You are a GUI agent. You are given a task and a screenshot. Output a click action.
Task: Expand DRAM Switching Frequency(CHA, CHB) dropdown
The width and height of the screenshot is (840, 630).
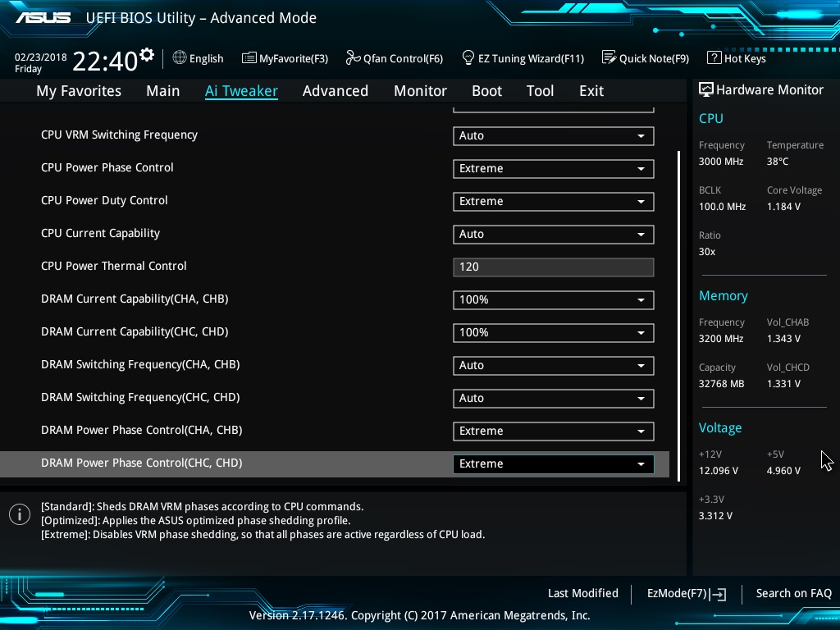[x=554, y=365]
